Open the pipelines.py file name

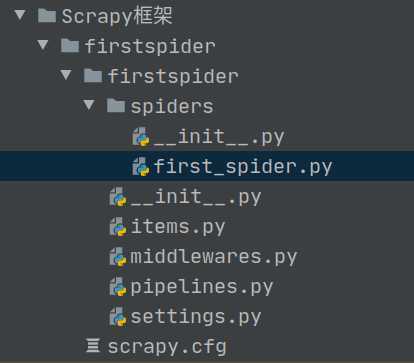tap(201, 287)
